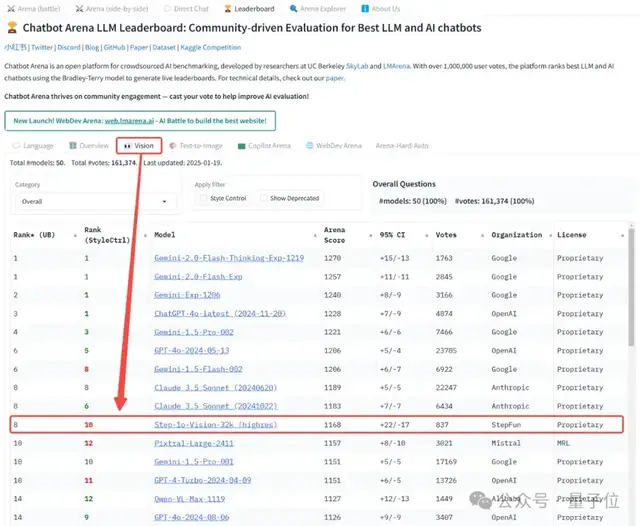
Task: Open the Text-to-Image palette icon tab
Action: click(173, 146)
